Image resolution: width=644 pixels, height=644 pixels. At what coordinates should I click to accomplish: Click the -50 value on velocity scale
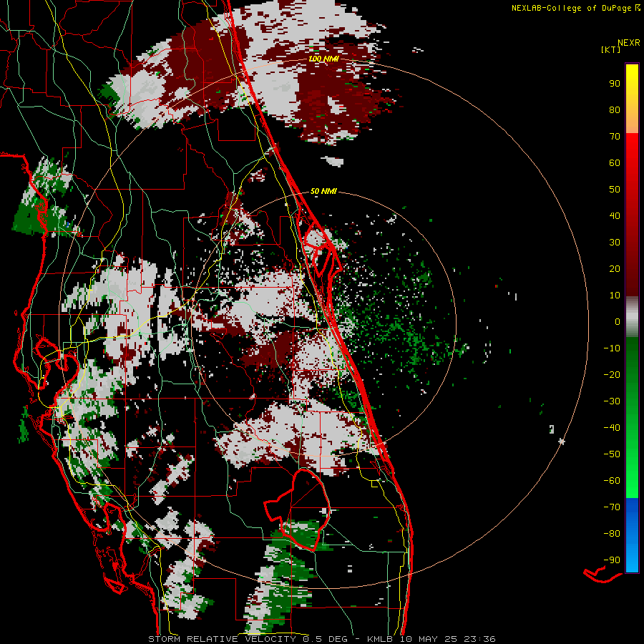[x=612, y=454]
